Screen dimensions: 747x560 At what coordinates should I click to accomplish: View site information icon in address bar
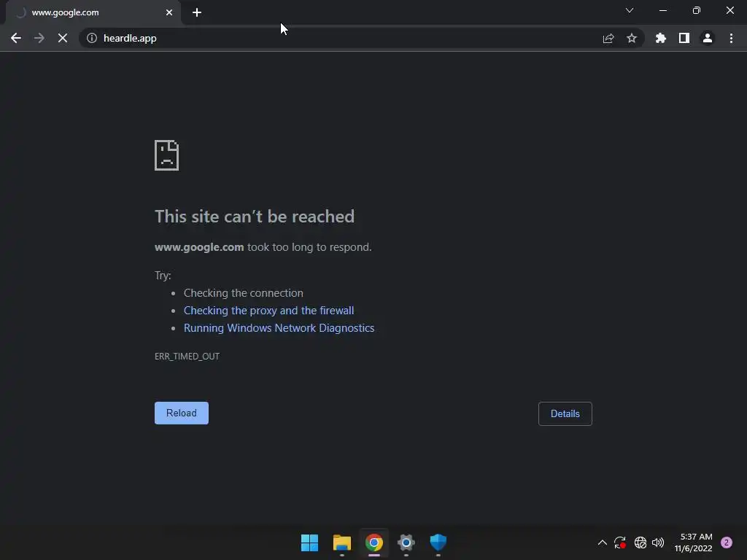tap(92, 38)
